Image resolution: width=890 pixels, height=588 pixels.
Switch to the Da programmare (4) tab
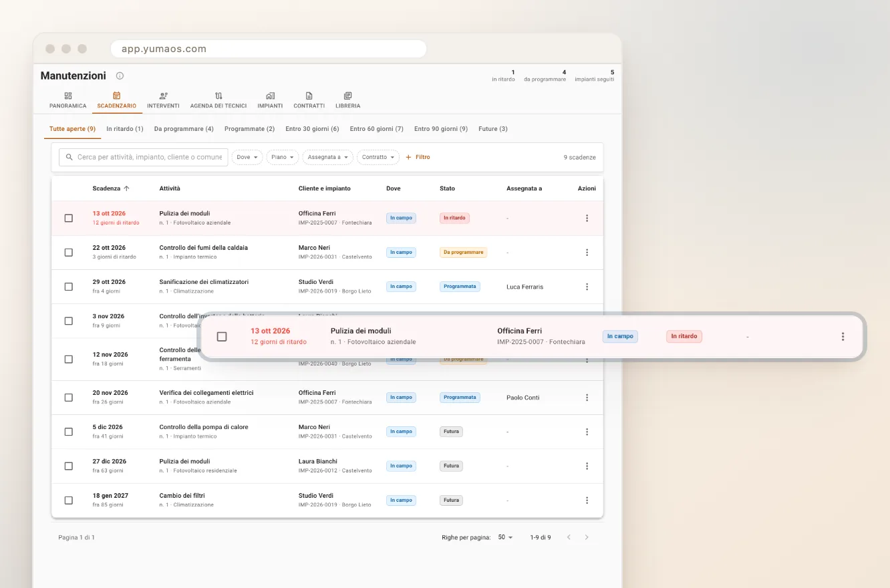(184, 129)
